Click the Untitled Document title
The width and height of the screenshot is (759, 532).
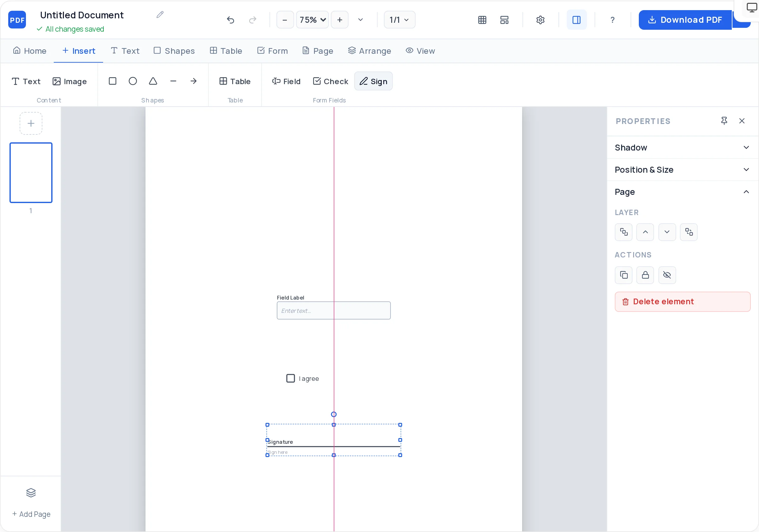click(x=82, y=15)
